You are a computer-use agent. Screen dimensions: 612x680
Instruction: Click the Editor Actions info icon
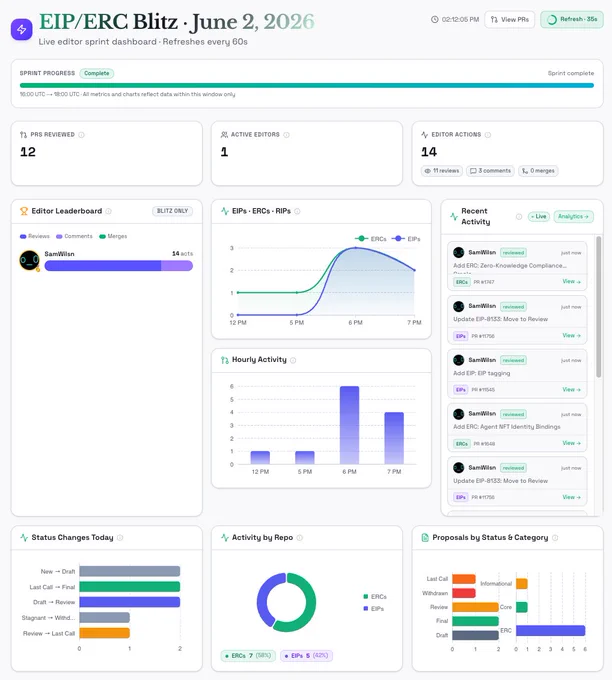pyautogui.click(x=488, y=135)
